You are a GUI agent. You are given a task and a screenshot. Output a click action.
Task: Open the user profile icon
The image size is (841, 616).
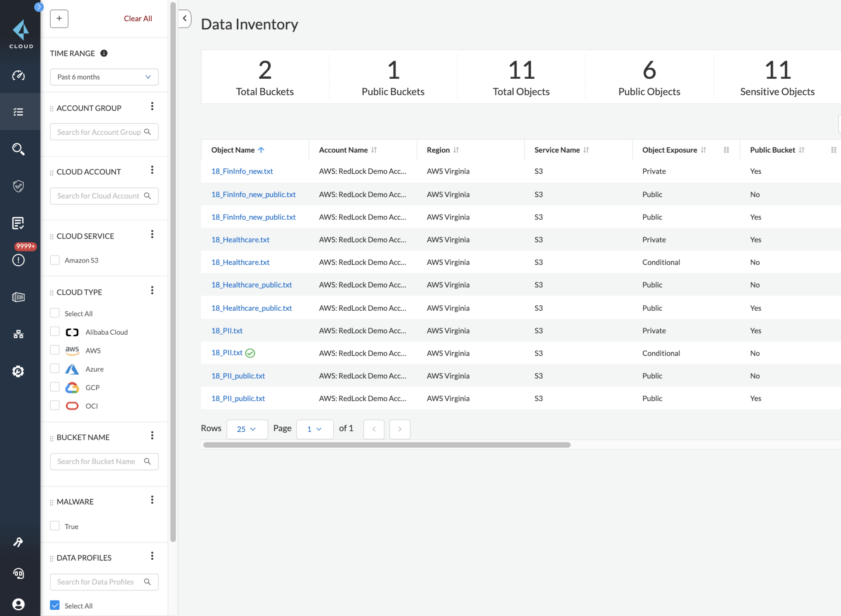click(x=18, y=604)
